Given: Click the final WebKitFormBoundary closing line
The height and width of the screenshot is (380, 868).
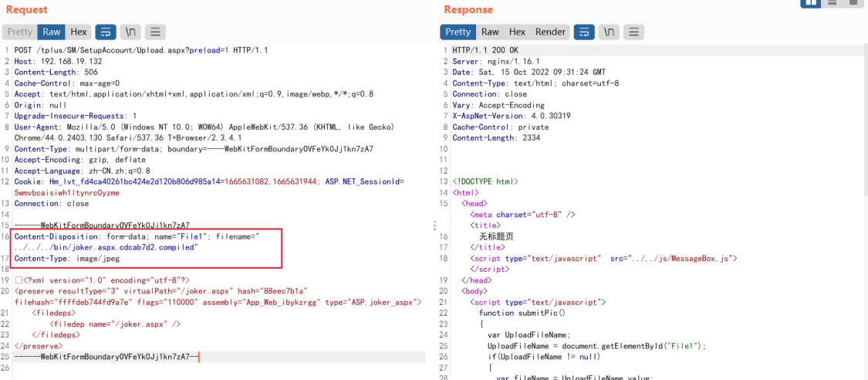Looking at the screenshot, I should click(x=106, y=358).
